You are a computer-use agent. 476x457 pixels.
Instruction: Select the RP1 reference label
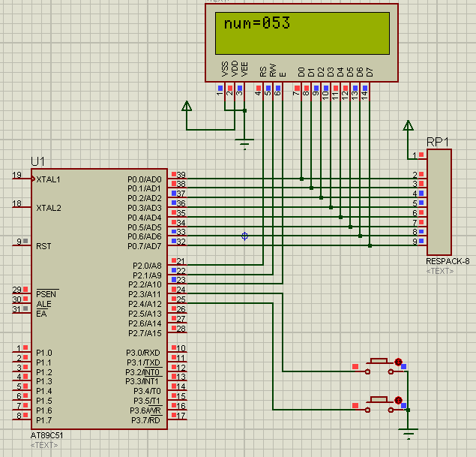[x=438, y=142]
